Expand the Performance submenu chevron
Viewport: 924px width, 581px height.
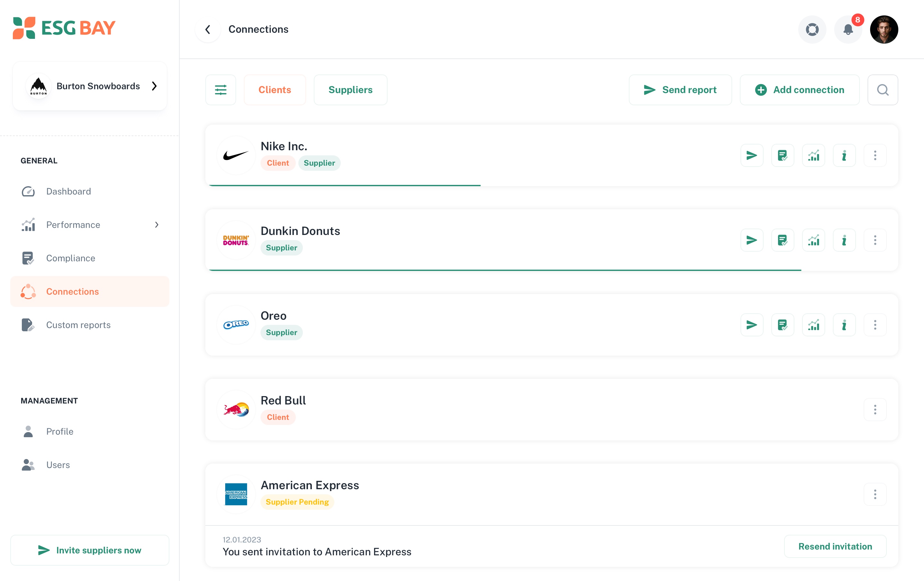tap(157, 225)
